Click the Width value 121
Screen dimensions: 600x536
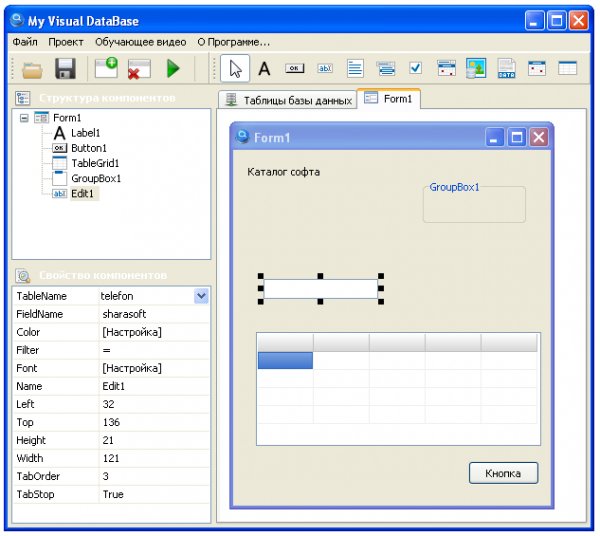(111, 458)
